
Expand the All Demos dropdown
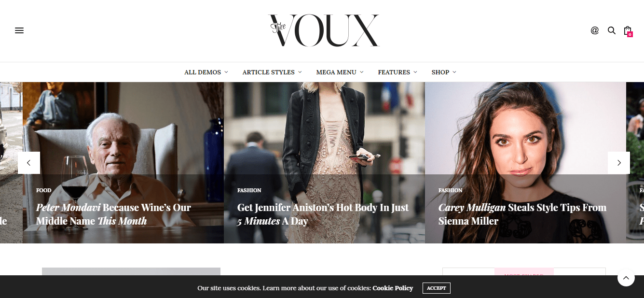click(x=206, y=72)
